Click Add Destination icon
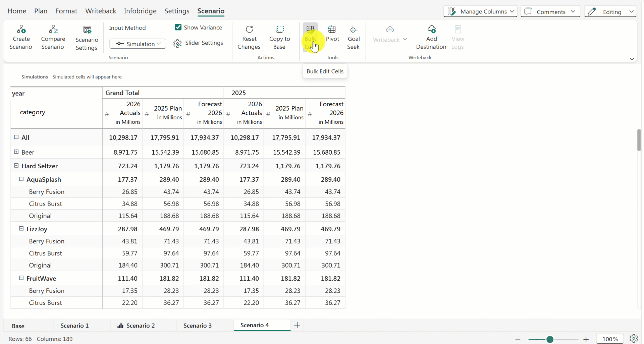 [431, 30]
